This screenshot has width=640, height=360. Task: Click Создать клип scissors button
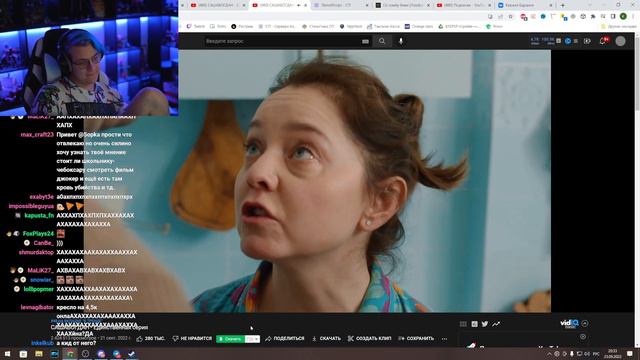pos(369,338)
